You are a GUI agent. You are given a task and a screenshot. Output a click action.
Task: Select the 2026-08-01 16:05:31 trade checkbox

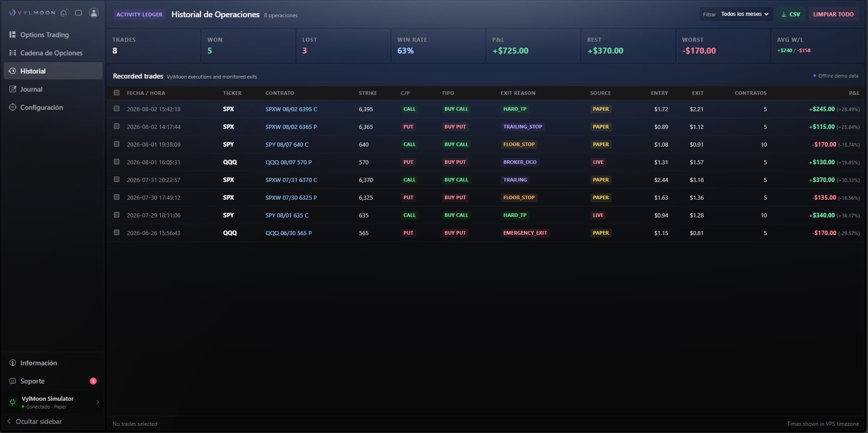tap(117, 162)
